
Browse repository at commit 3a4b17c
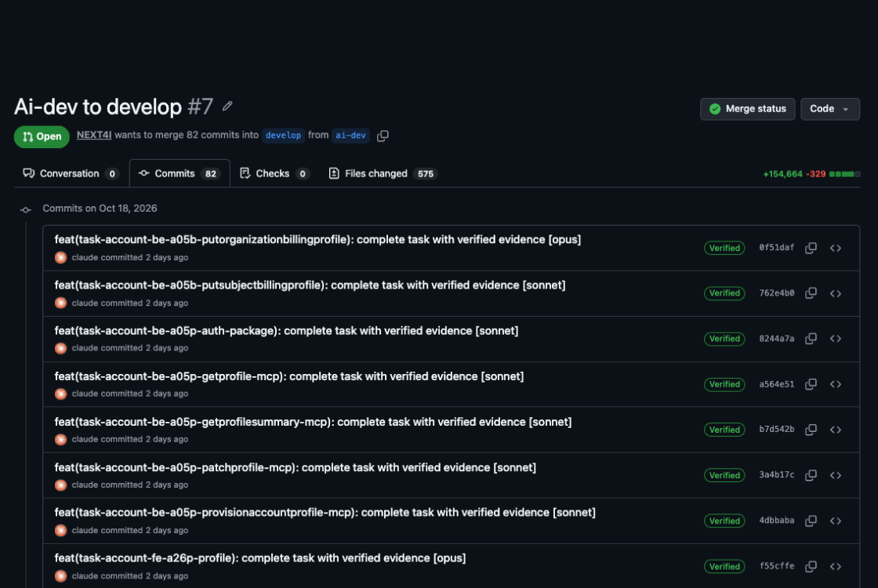(x=836, y=475)
